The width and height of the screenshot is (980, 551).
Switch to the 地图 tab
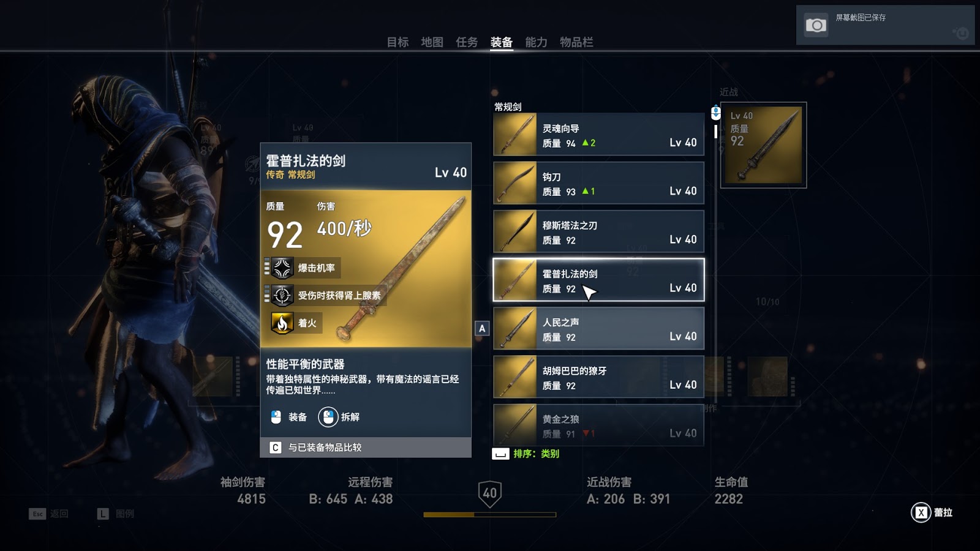[x=432, y=42]
